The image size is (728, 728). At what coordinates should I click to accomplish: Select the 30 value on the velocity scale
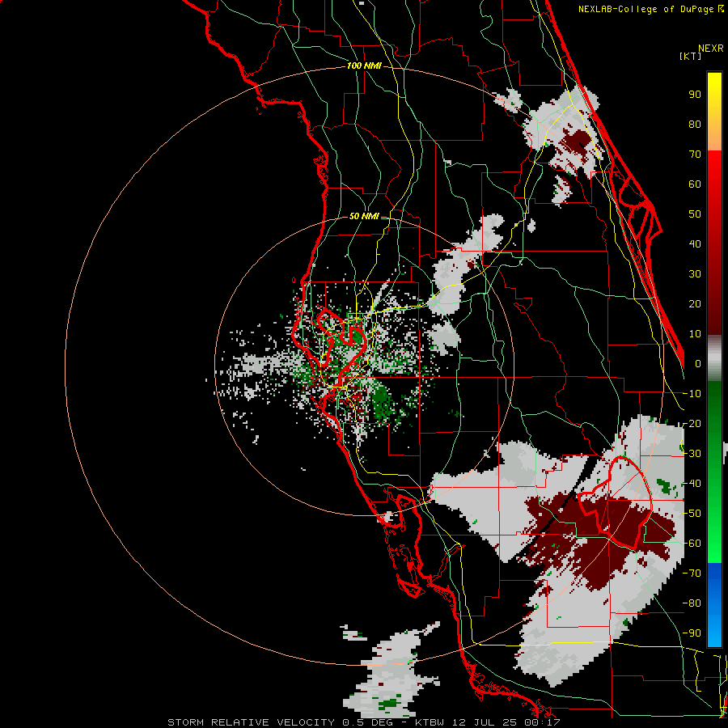695,274
